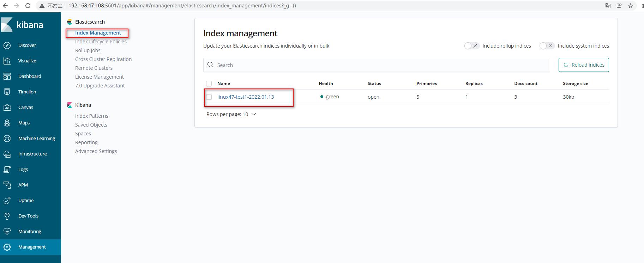Open Advanced Settings menu item
The image size is (644, 263).
[x=96, y=151]
